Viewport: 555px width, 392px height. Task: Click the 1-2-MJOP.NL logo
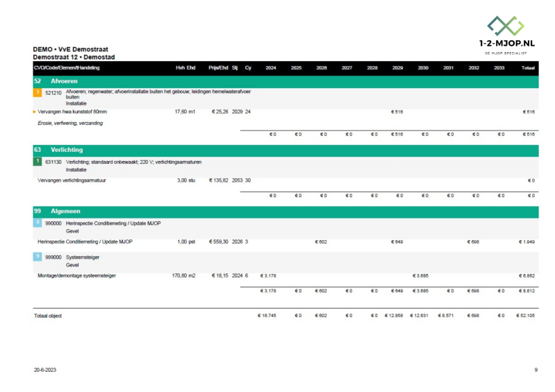pyautogui.click(x=506, y=35)
